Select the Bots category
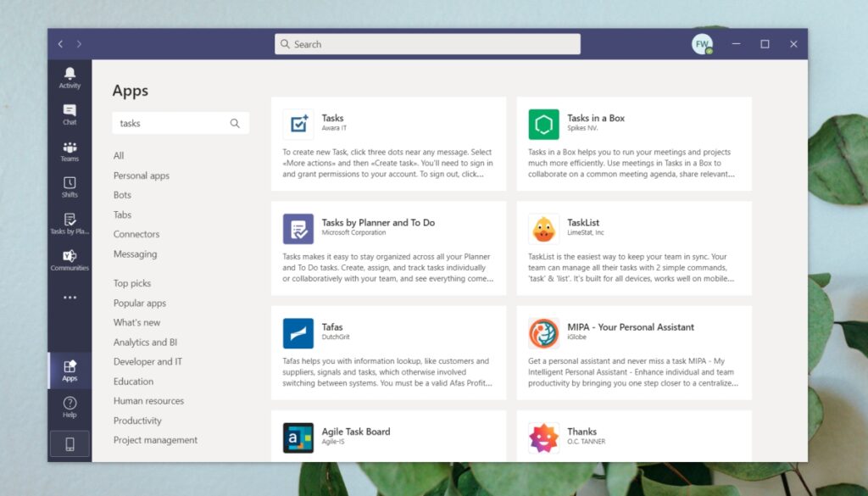Screen dimensions: 868x496 [x=121, y=195]
